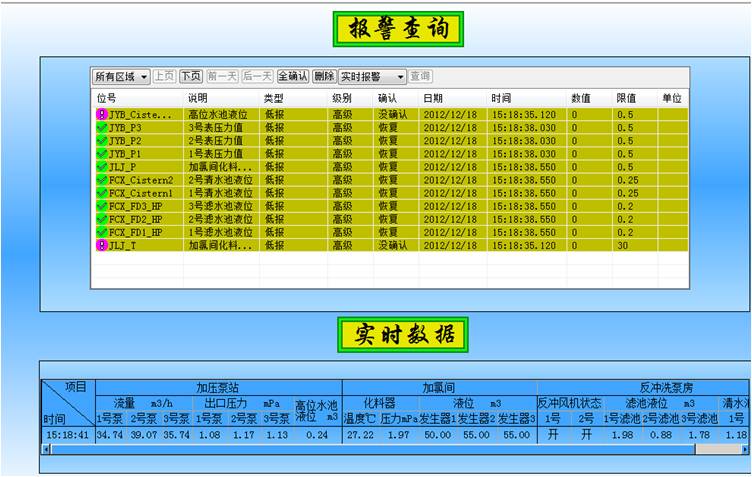The width and height of the screenshot is (752, 477).
Task: Click the green checkmark beside FCX_Cistern2
Action: coord(101,180)
